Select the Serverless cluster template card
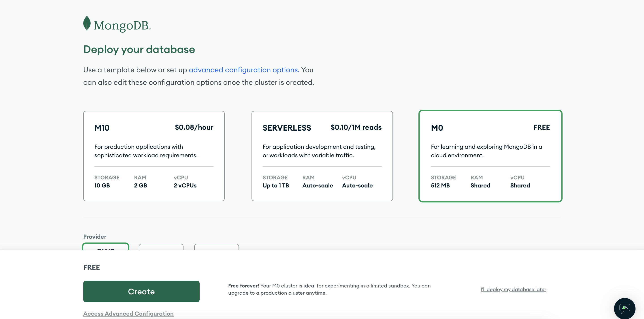Image resolution: width=644 pixels, height=319 pixels. tap(322, 156)
